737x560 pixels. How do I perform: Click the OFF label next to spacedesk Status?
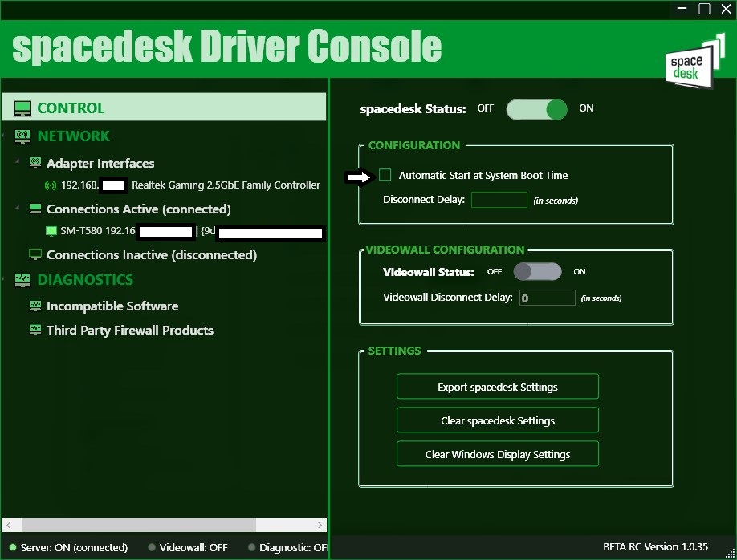coord(486,108)
